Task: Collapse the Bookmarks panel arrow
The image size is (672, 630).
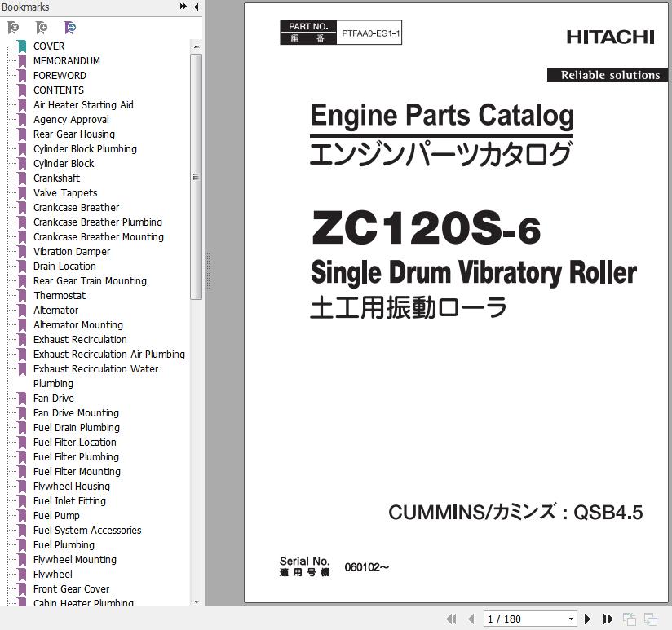Action: (x=197, y=7)
